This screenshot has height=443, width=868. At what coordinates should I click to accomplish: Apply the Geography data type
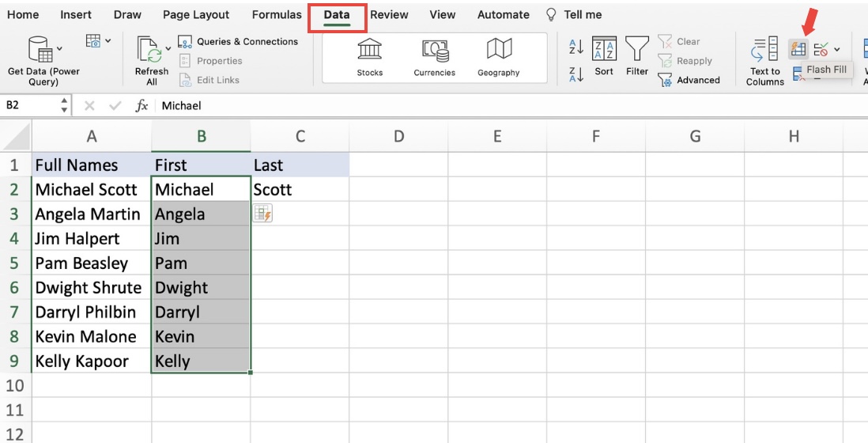pyautogui.click(x=499, y=57)
